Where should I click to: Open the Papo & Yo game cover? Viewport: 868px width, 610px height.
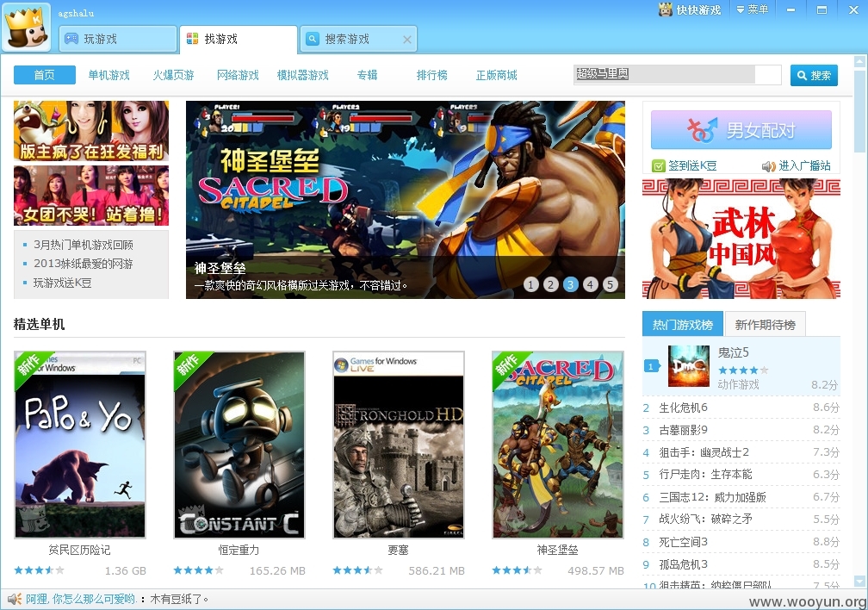click(x=80, y=445)
